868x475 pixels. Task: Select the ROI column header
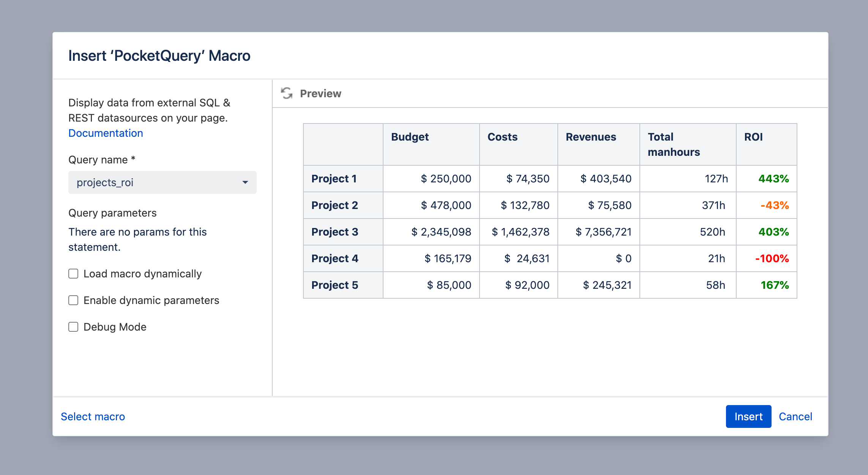766,144
